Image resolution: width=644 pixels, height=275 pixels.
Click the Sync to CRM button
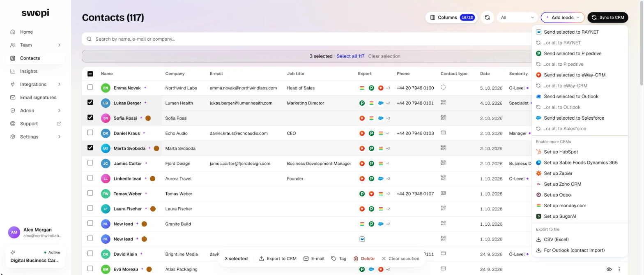tap(608, 17)
